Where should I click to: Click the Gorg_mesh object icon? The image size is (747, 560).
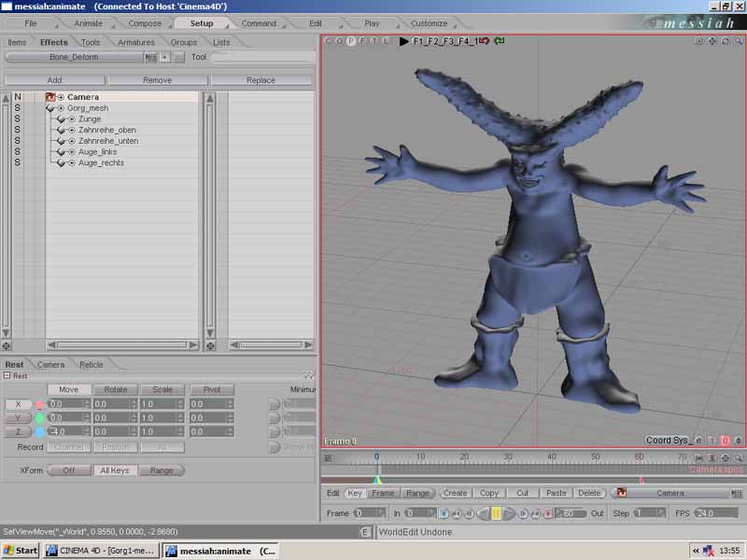49,108
